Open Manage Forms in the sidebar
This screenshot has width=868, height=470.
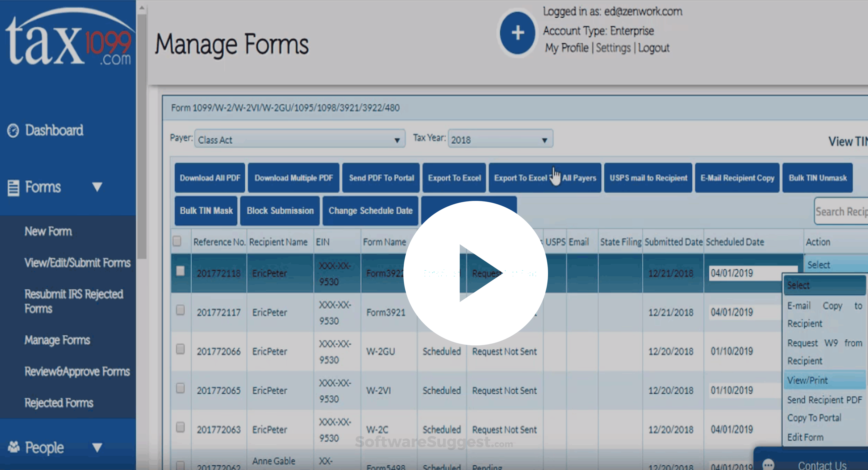pos(57,340)
